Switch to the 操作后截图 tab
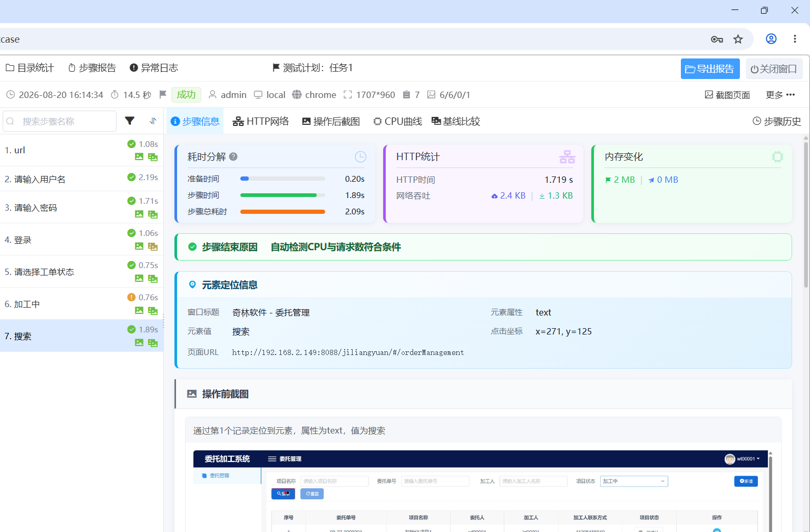810x532 pixels. pos(331,122)
